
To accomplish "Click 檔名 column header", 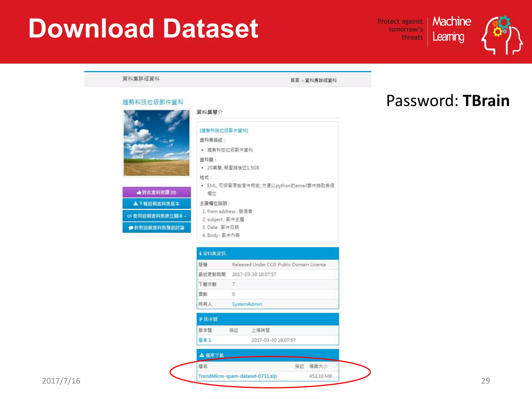I will pos(203,366).
